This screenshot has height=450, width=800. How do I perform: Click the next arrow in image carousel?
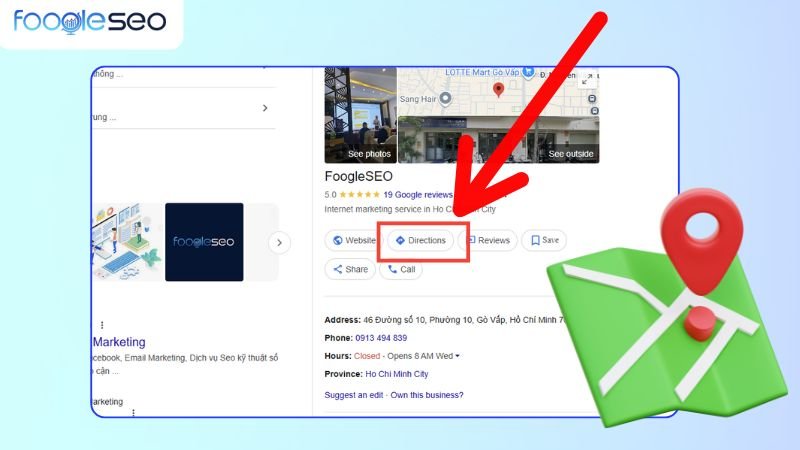click(281, 242)
